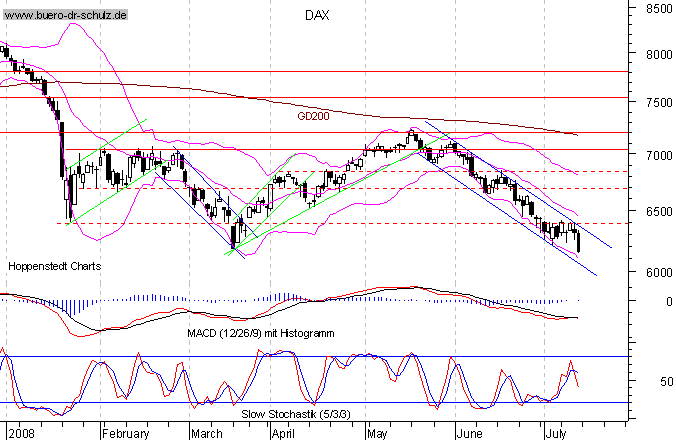Click the May month label
676x440 pixels.
point(377,433)
